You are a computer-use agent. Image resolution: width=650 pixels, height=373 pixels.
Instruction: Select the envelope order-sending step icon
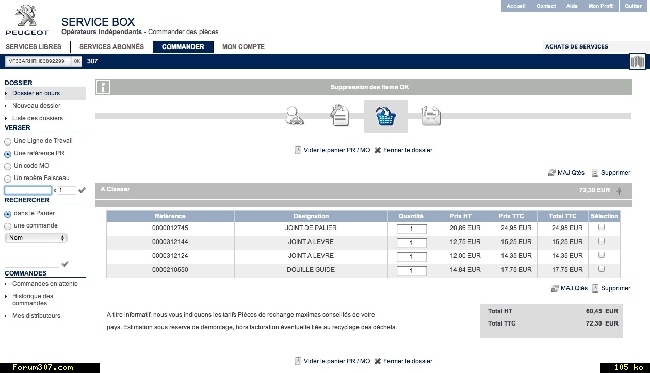[x=431, y=116]
